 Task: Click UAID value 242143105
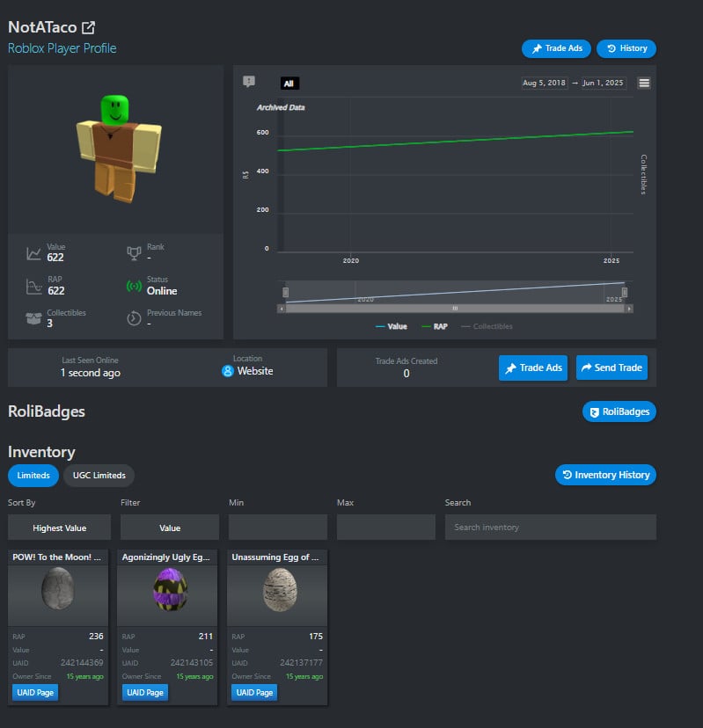192,663
